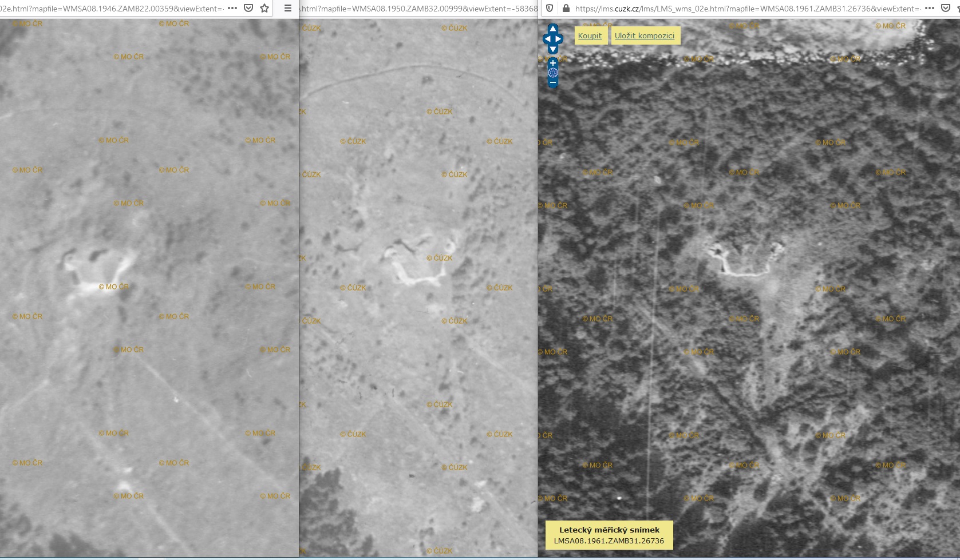The height and width of the screenshot is (560, 960).
Task: Pan the 1961 map upward
Action: 553,29
